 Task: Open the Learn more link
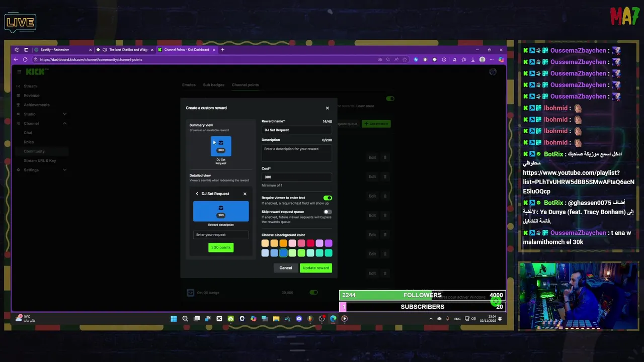pos(365,106)
